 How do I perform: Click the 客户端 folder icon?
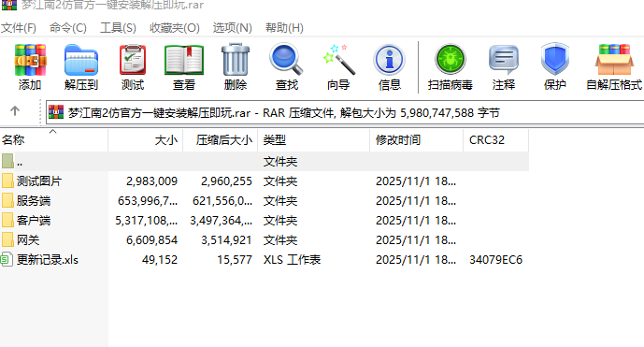[7, 221]
